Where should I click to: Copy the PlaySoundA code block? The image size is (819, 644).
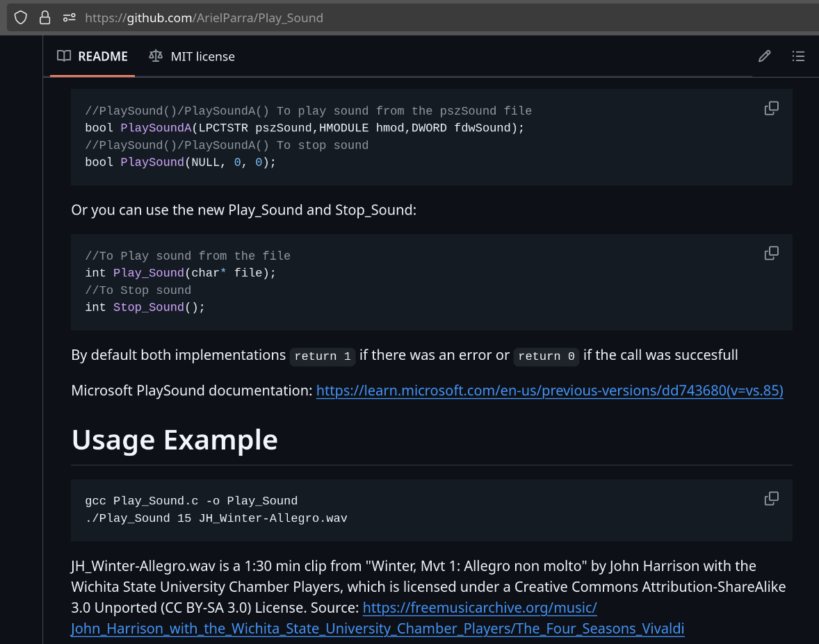click(x=772, y=108)
